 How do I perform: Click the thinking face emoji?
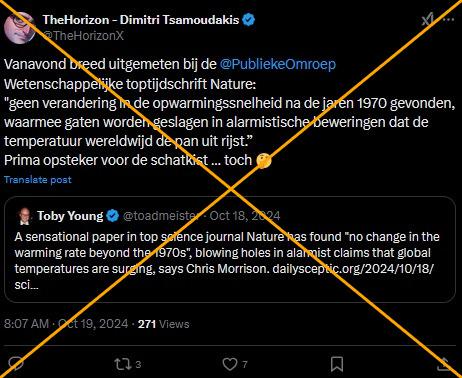tap(264, 161)
